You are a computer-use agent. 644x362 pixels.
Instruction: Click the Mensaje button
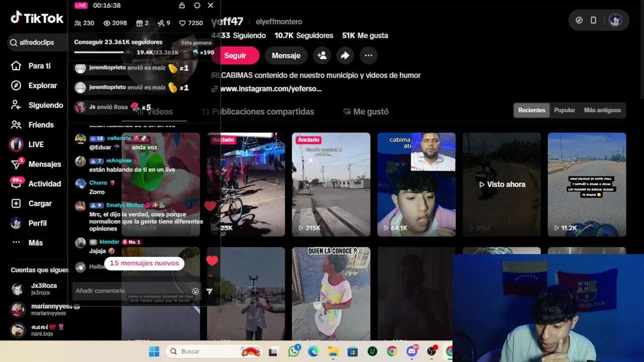coord(286,56)
